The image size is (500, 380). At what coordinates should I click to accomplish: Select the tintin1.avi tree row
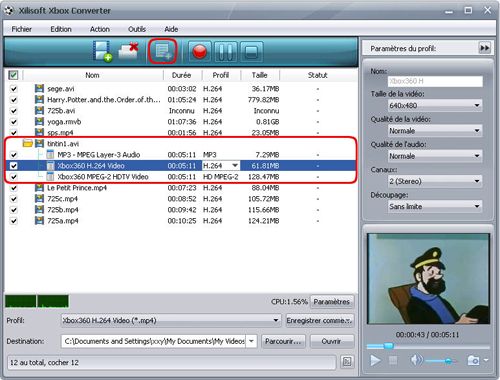click(180, 144)
